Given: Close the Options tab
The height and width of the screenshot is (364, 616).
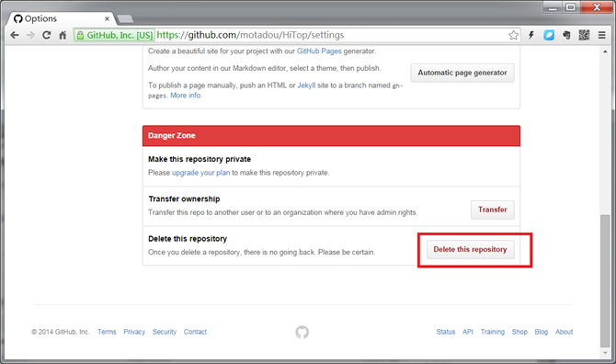Looking at the screenshot, I should pyautogui.click(x=107, y=18).
